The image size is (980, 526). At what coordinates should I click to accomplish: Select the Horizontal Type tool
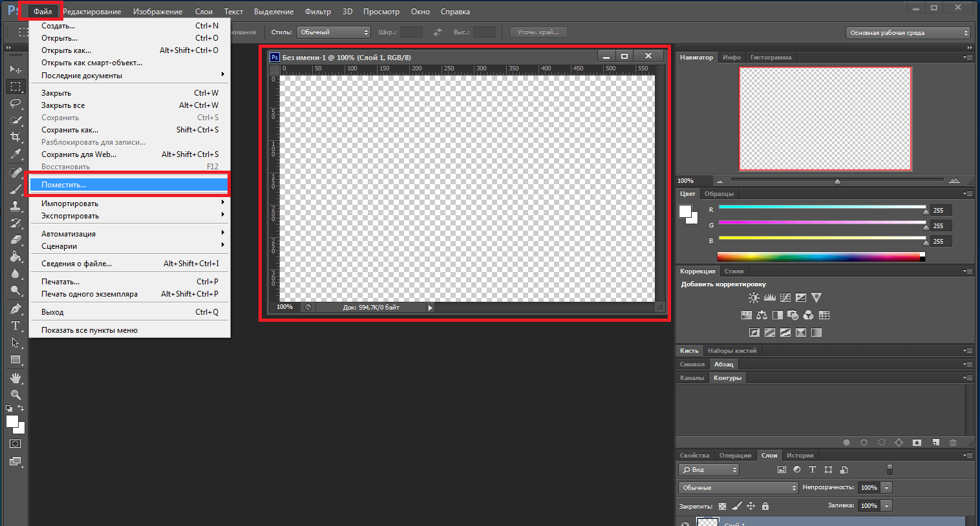[16, 326]
